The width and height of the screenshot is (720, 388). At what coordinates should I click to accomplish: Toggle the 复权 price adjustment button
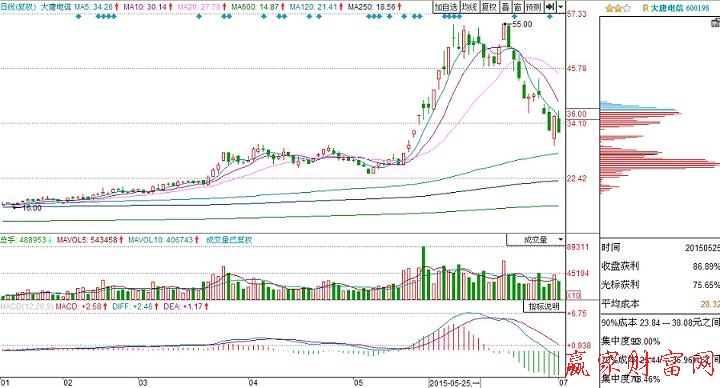(489, 7)
